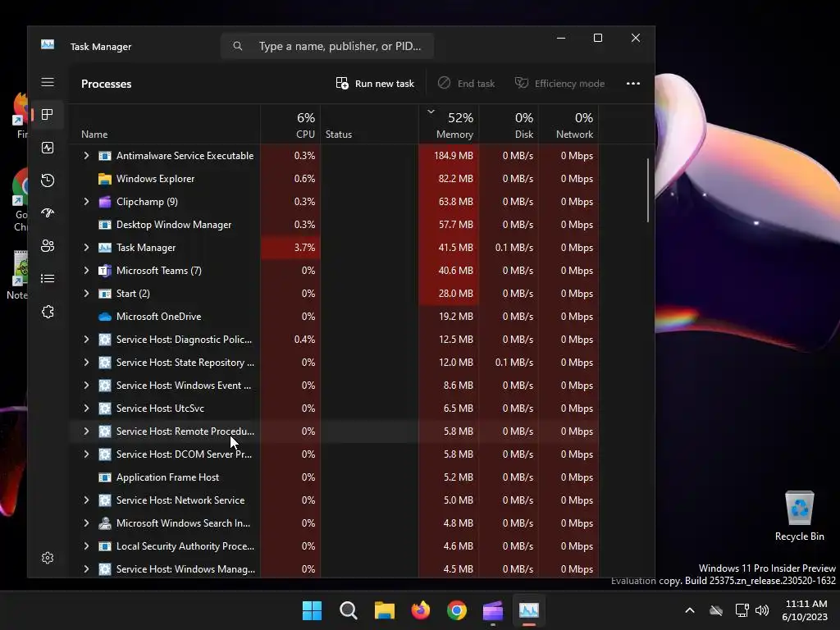
Task: Click the process list vertical scrollbar
Action: click(x=648, y=189)
